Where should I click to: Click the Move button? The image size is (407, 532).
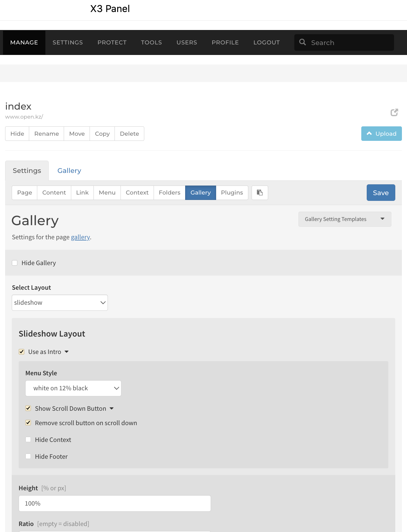coord(77,134)
